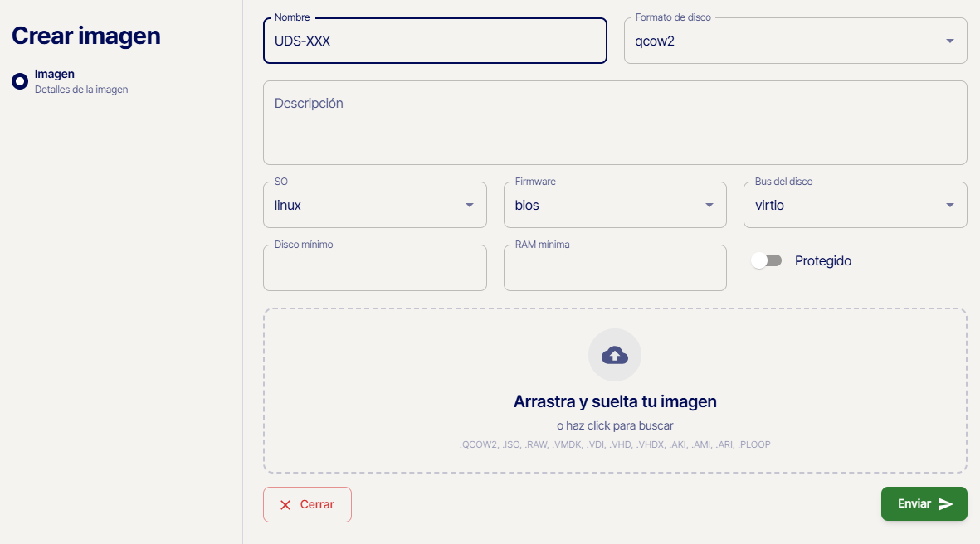Focus the Nombre field containing UDS-XXX

pyautogui.click(x=435, y=41)
